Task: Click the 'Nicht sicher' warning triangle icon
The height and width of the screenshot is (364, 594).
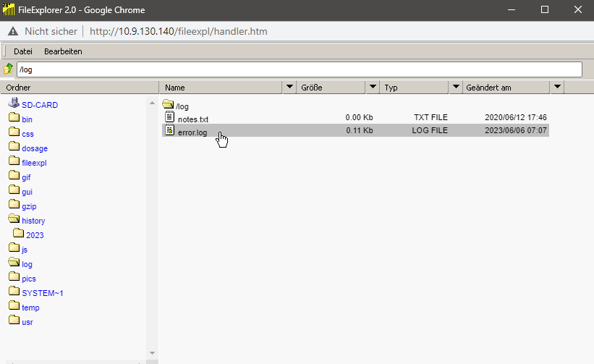Action: pyautogui.click(x=13, y=31)
